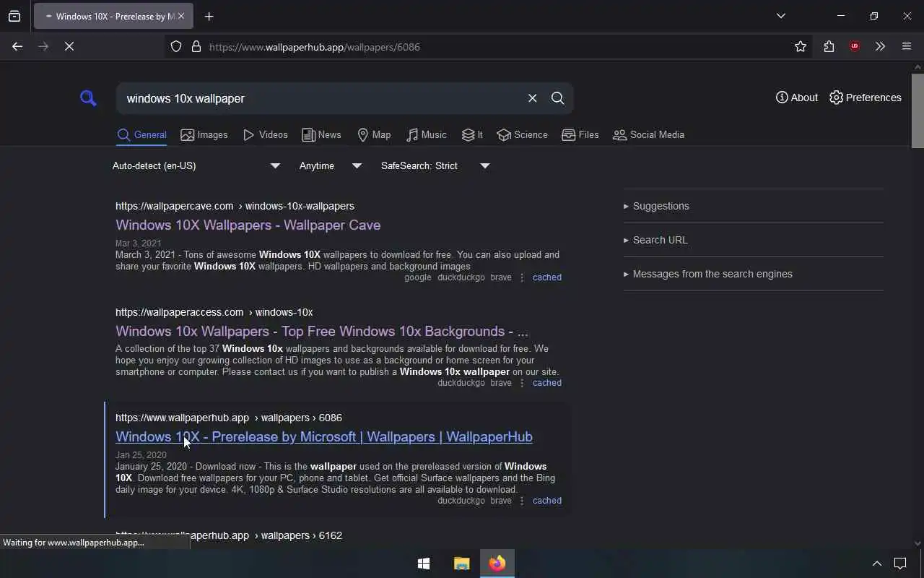Image resolution: width=924 pixels, height=578 pixels.
Task: Open Windows 10X Wallpapers - Wallpaper Cave result
Action: (248, 225)
